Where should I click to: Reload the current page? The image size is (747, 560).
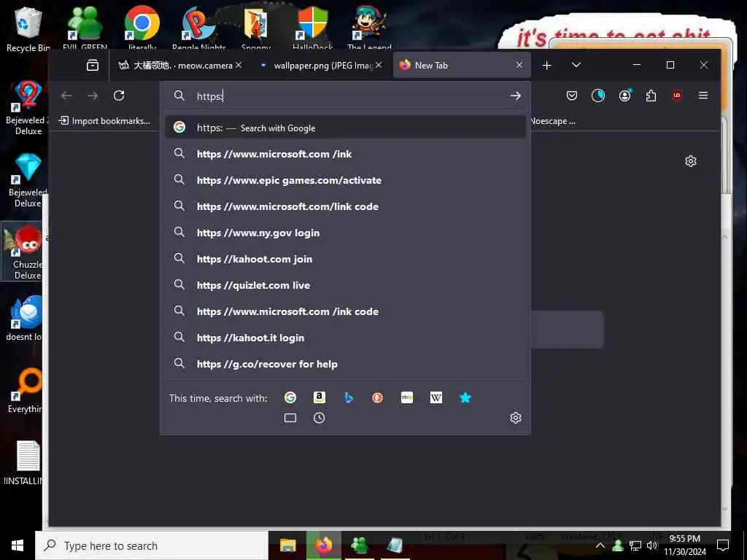pyautogui.click(x=119, y=96)
